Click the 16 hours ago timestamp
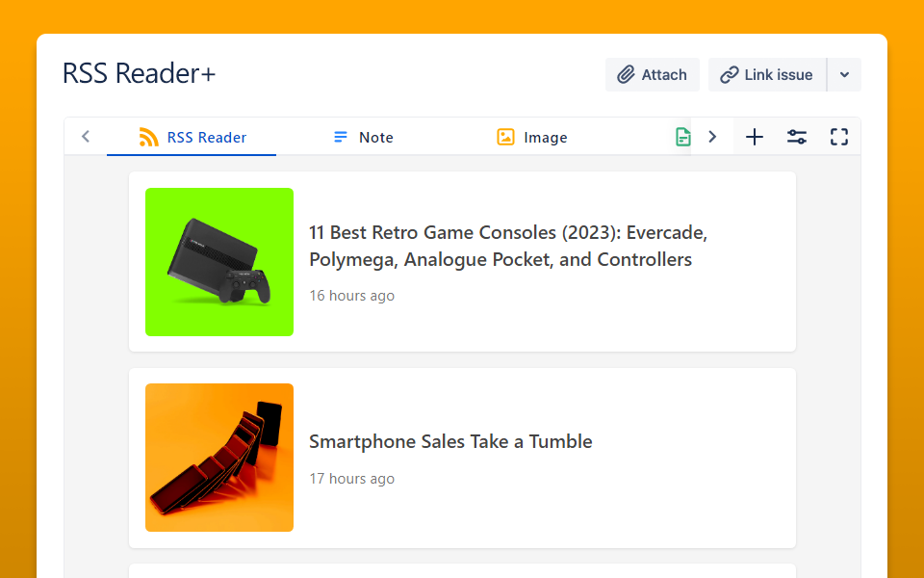Image resolution: width=924 pixels, height=578 pixels. 352,296
